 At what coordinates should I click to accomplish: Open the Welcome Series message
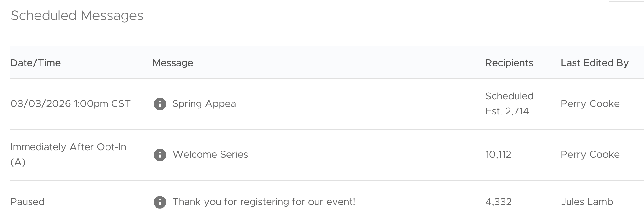[x=210, y=155]
